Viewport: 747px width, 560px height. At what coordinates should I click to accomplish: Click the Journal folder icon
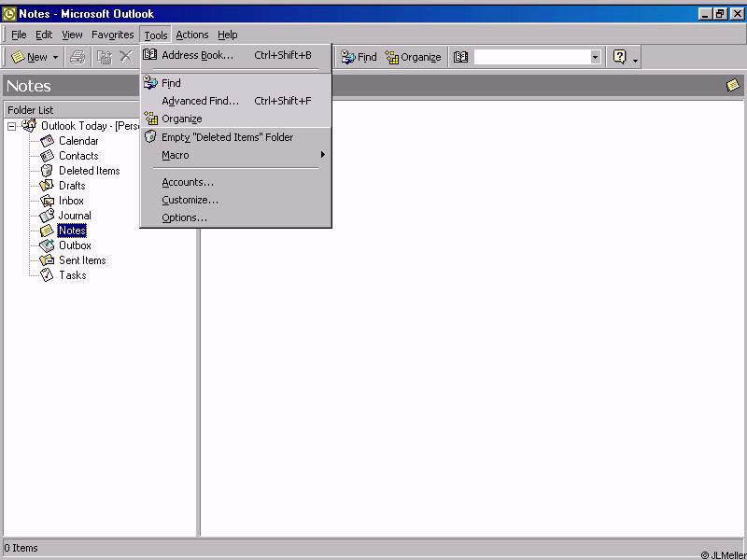pos(47,216)
